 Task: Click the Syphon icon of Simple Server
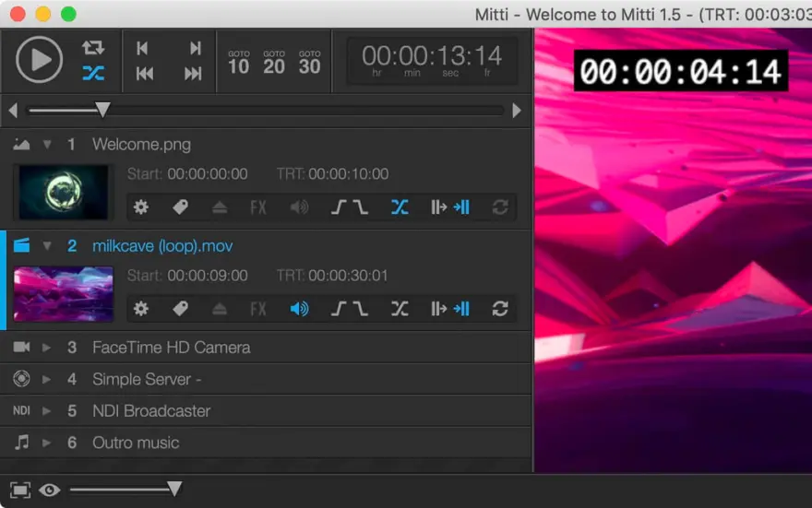[21, 379]
